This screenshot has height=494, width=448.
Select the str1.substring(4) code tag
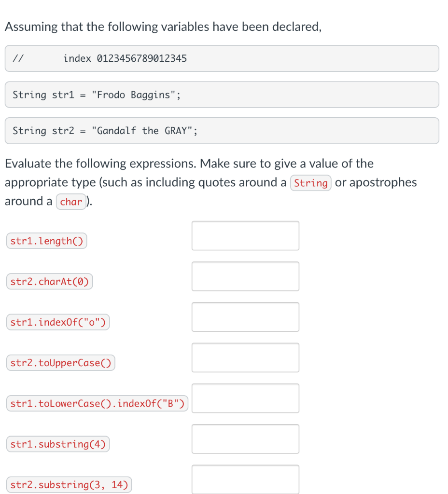[x=58, y=444]
